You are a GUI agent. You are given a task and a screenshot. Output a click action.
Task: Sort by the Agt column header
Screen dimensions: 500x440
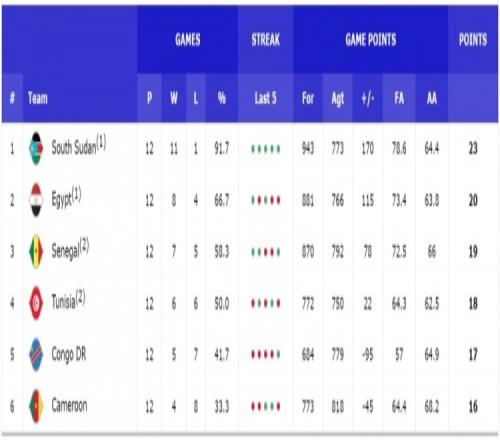point(337,98)
